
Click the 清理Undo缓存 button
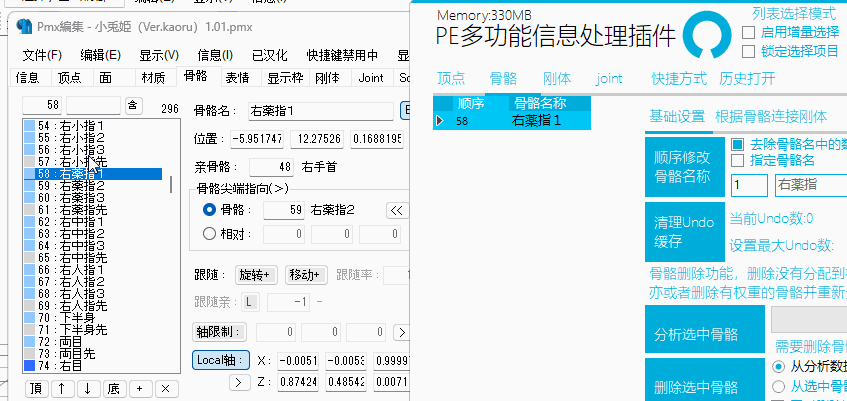682,232
